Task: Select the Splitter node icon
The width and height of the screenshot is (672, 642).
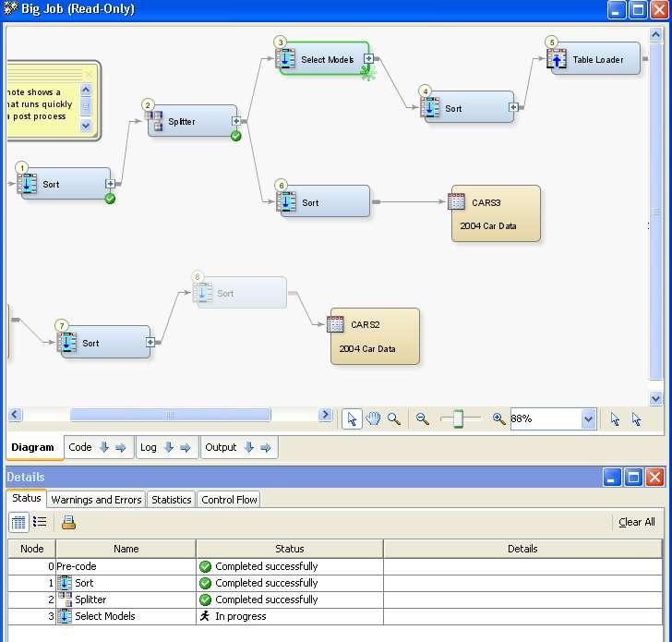Action: pyautogui.click(x=154, y=121)
